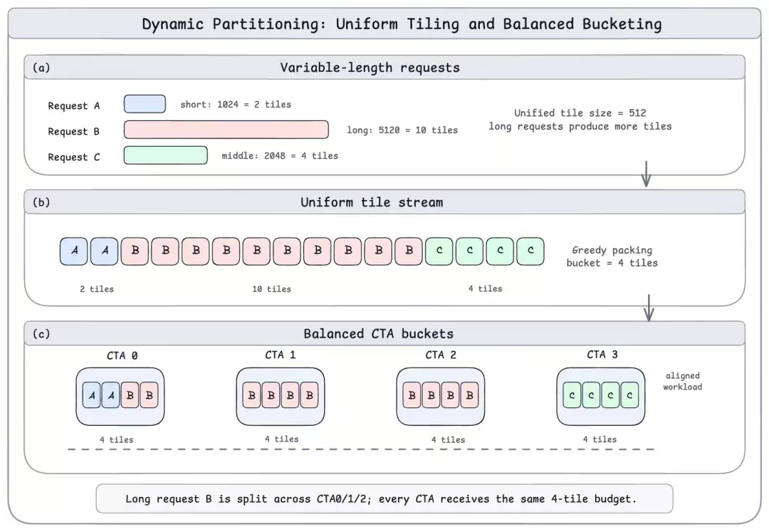
Task: Click 'short: 1024 = 2 tiles' annotation
Action: [236, 105]
